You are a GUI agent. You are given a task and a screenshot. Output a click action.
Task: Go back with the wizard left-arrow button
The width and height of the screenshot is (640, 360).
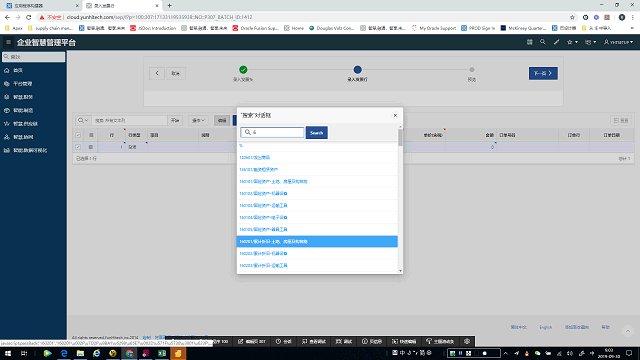(157, 73)
